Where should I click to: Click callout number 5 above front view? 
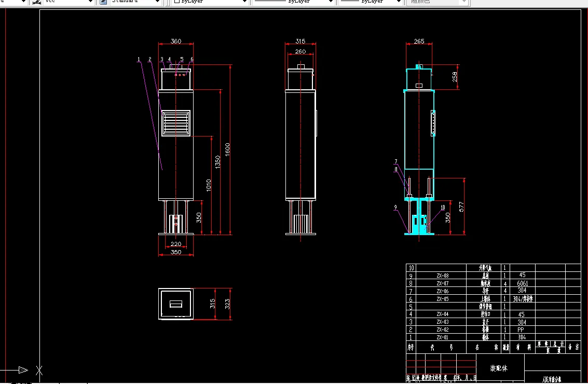[x=182, y=59]
